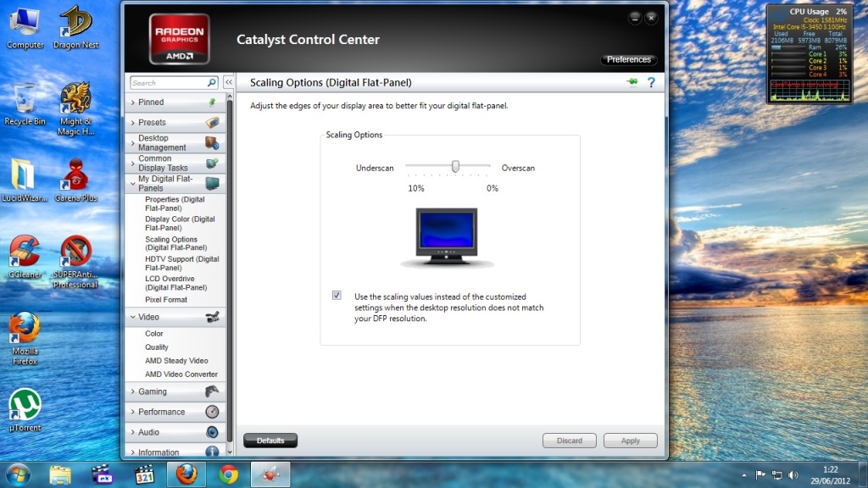This screenshot has height=488, width=868.
Task: Open LCD Overdrive (Digital Flat-Panel) page
Action: tap(176, 283)
